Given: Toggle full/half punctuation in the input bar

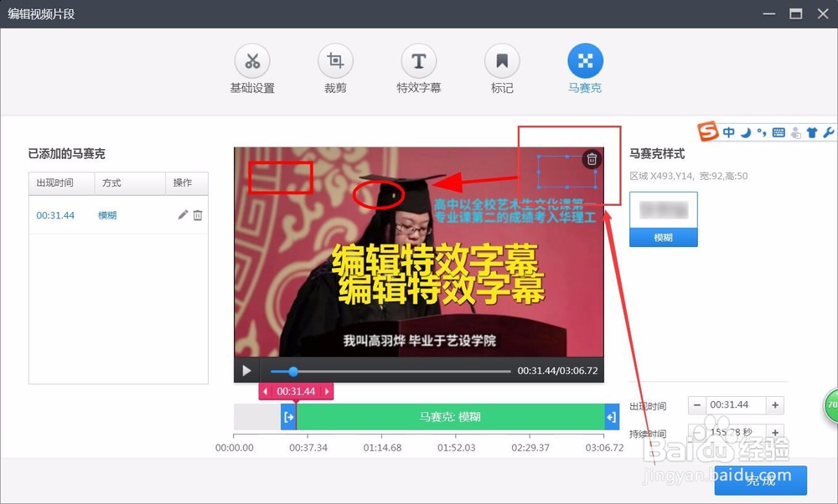Looking at the screenshot, I should coord(761,132).
